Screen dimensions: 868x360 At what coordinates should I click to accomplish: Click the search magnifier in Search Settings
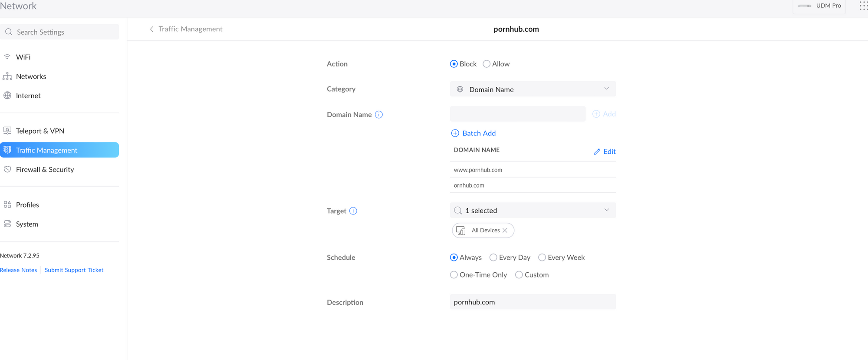(9, 32)
